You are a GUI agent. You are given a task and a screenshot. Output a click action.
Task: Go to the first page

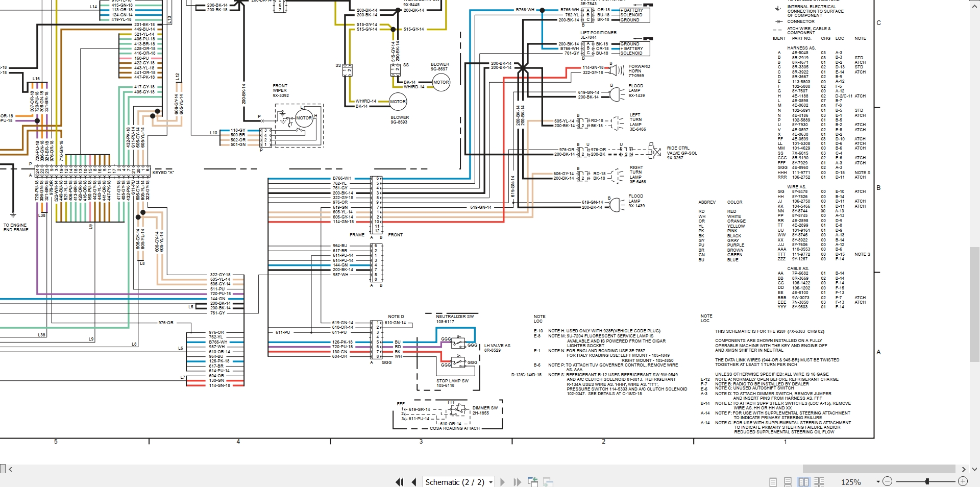400,482
